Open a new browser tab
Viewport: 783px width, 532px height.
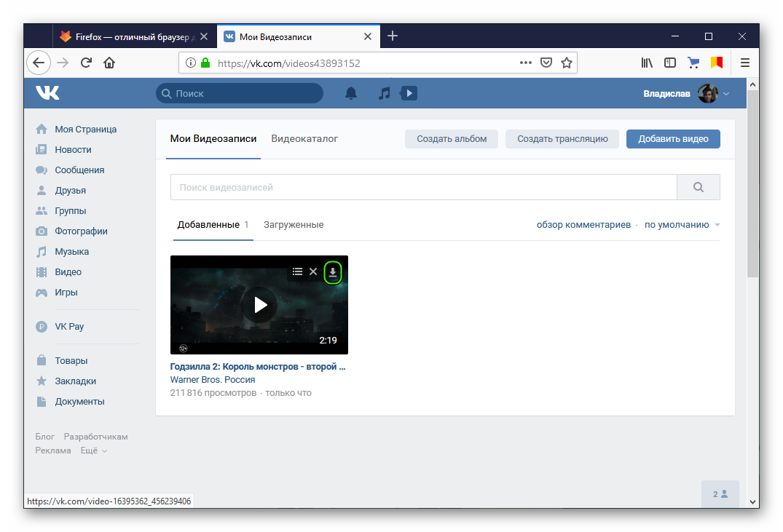coord(393,36)
